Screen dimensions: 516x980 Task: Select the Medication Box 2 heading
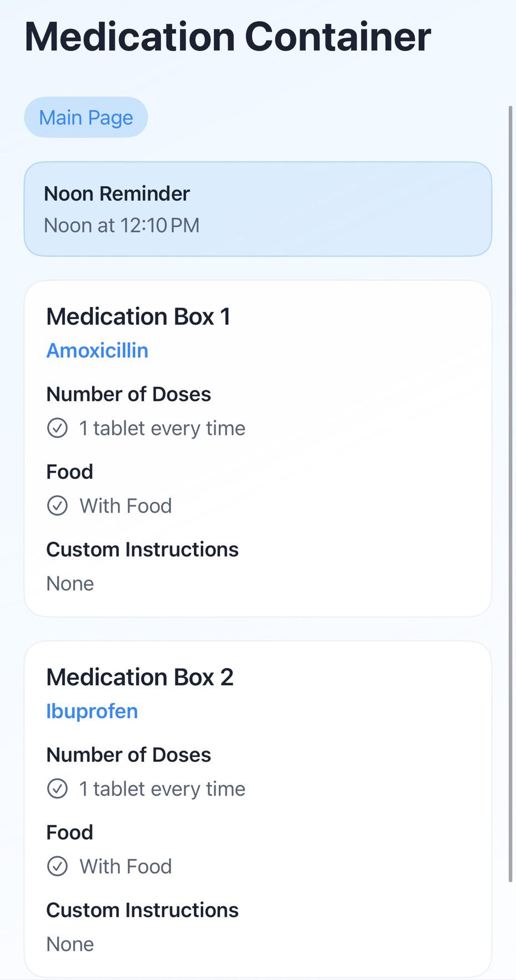point(140,678)
